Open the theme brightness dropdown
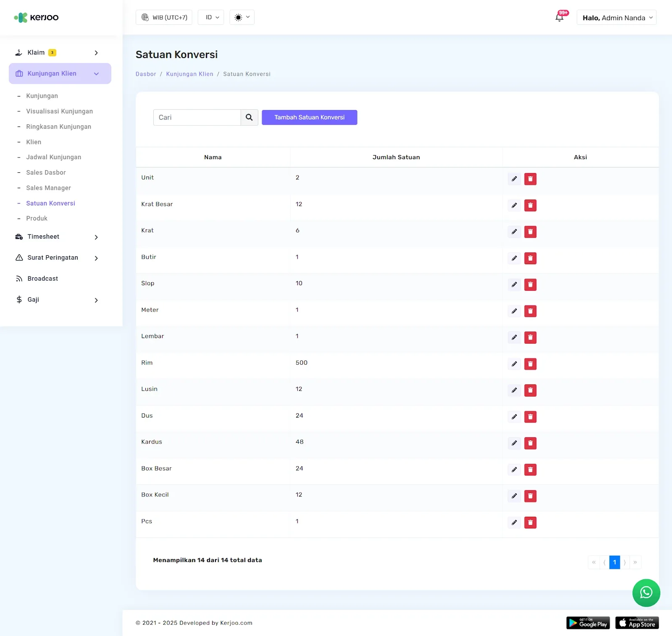 pos(242,17)
